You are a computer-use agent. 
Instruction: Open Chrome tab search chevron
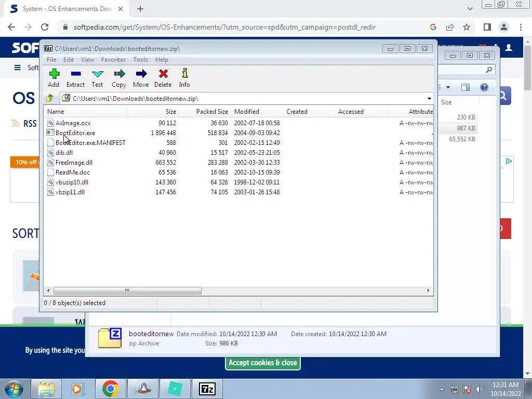(x=470, y=9)
